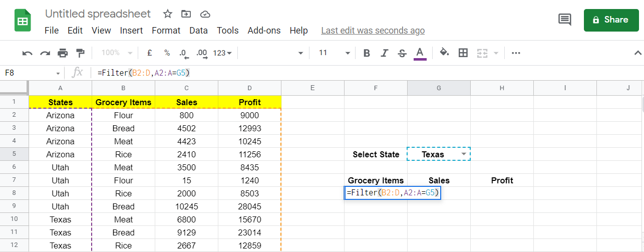Star the Untitled spreadsheet document
644x252 pixels.
point(168,14)
